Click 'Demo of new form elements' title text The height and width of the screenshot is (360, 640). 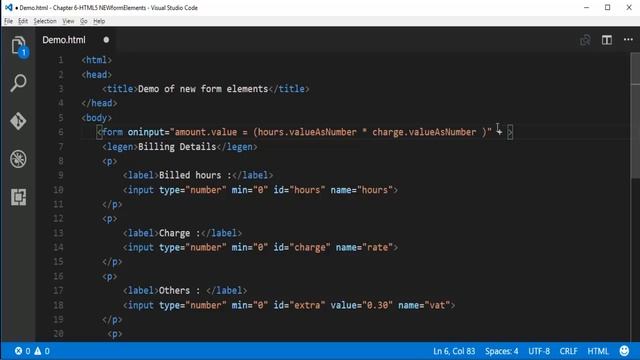(x=203, y=89)
